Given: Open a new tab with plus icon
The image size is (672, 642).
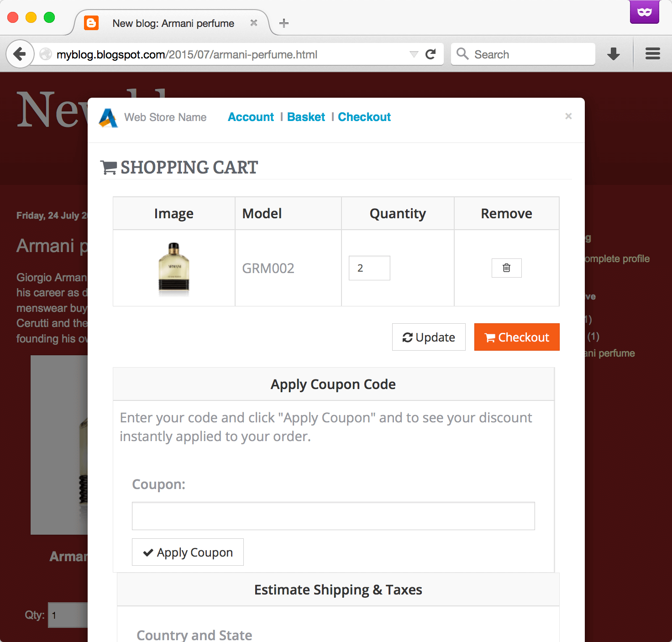Looking at the screenshot, I should coord(284,23).
